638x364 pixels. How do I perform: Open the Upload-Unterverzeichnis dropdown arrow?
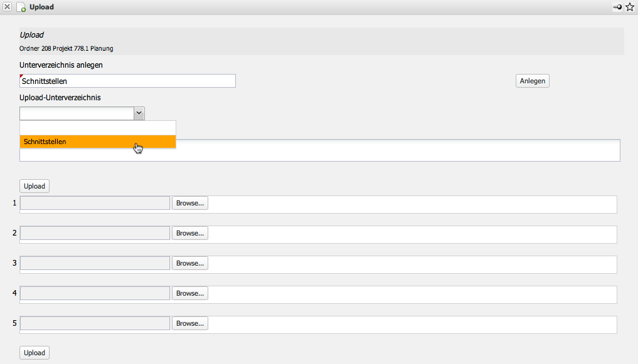pos(139,113)
